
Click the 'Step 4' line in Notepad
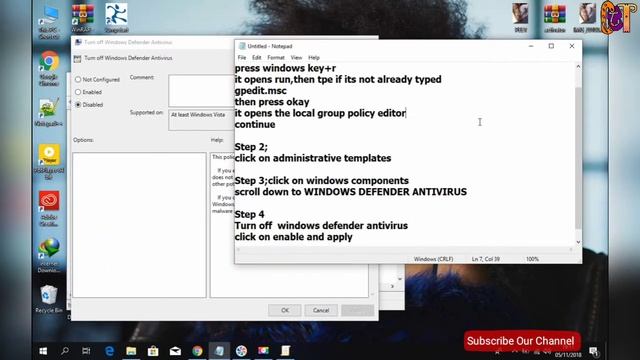pyautogui.click(x=249, y=214)
